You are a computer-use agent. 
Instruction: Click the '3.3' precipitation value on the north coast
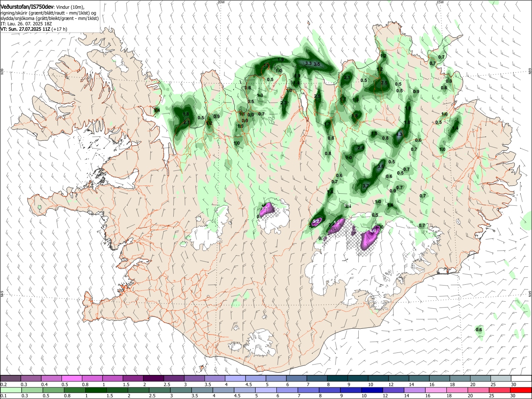coord(308,63)
